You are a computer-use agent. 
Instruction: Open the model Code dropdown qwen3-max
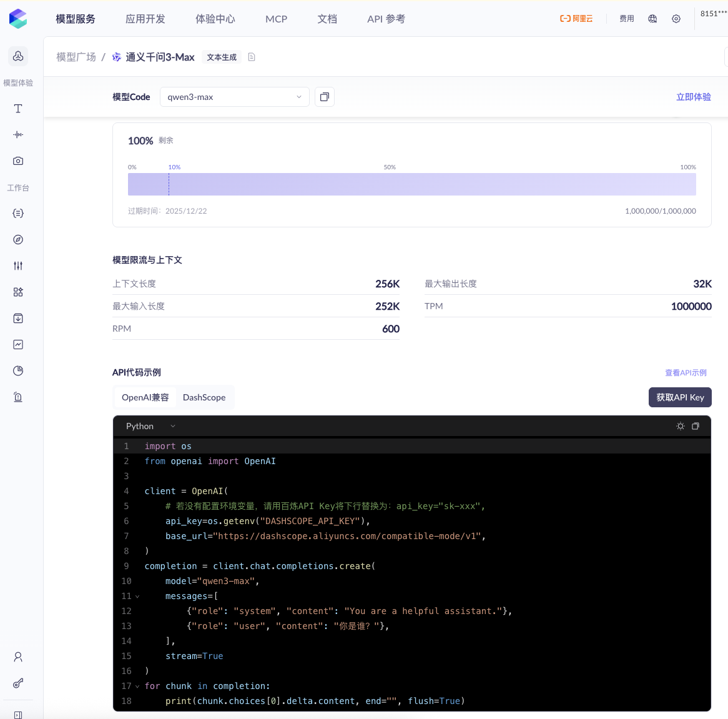tap(234, 97)
